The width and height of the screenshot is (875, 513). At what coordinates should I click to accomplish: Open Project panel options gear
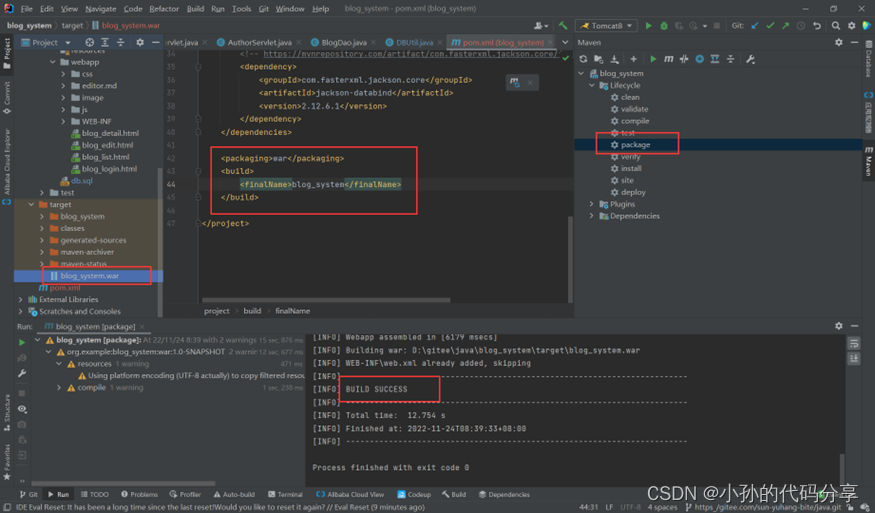(x=140, y=42)
